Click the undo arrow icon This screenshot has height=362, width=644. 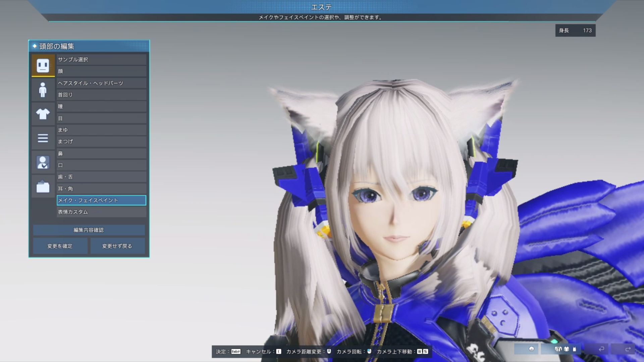[601, 349]
